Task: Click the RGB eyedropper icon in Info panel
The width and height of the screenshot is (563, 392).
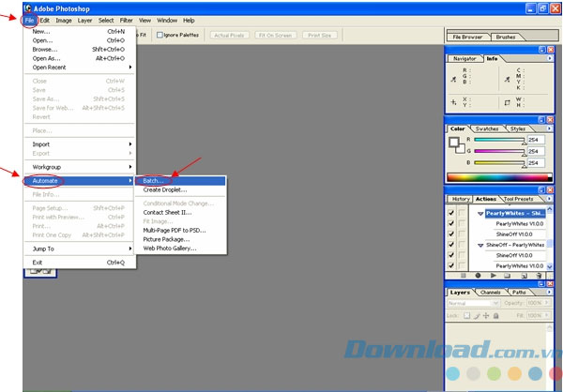Action: click(453, 80)
